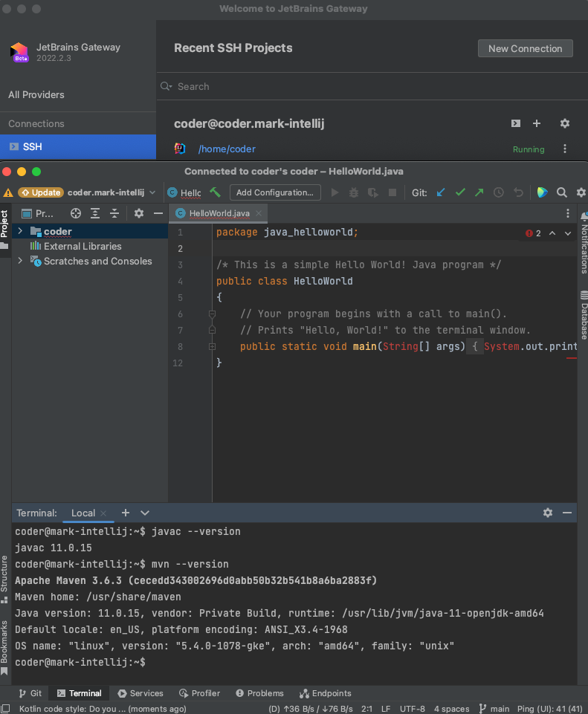The height and width of the screenshot is (714, 588).
Task: Click the Run play button
Action: (335, 192)
